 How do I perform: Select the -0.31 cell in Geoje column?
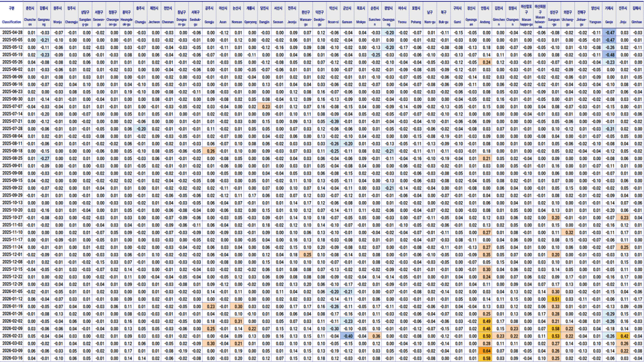pos(609,129)
